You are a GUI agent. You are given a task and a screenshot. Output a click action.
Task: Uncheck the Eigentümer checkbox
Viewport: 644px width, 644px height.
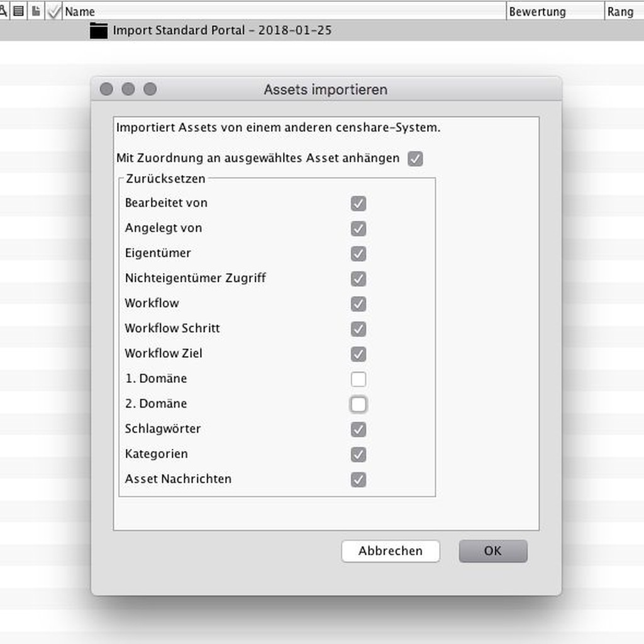(358, 254)
